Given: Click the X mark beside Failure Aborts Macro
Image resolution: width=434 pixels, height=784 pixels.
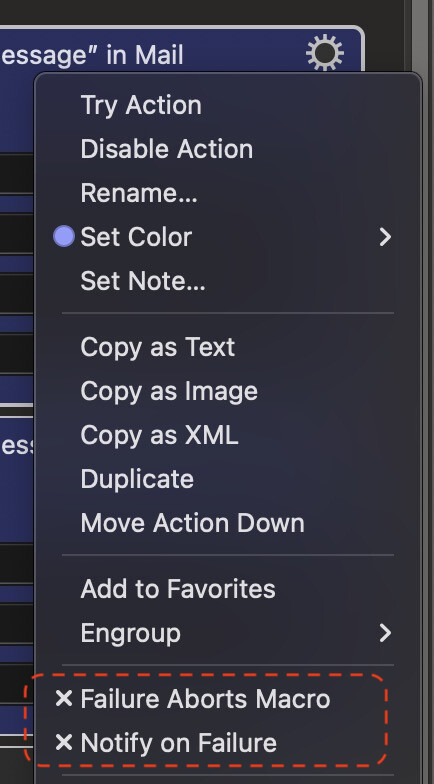Looking at the screenshot, I should coord(64,698).
